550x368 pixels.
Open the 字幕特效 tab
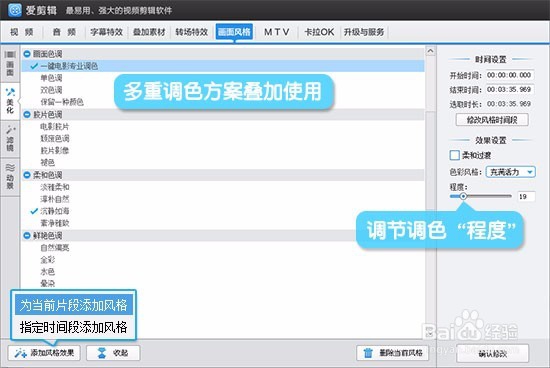point(107,32)
